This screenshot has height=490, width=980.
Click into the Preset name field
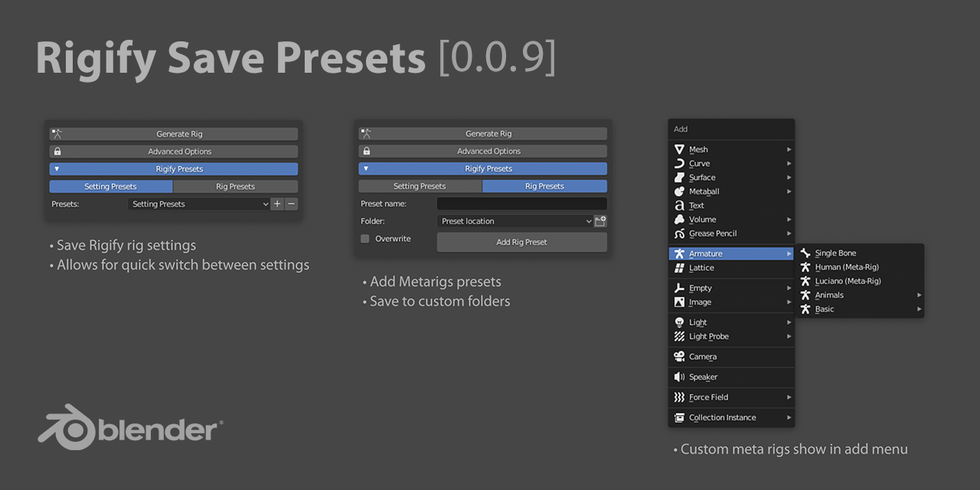(x=522, y=204)
